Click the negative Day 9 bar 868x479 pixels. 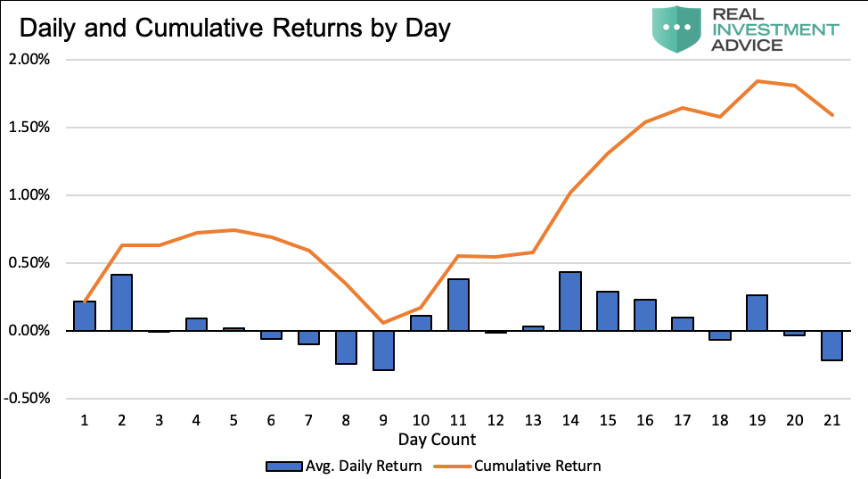pos(383,350)
